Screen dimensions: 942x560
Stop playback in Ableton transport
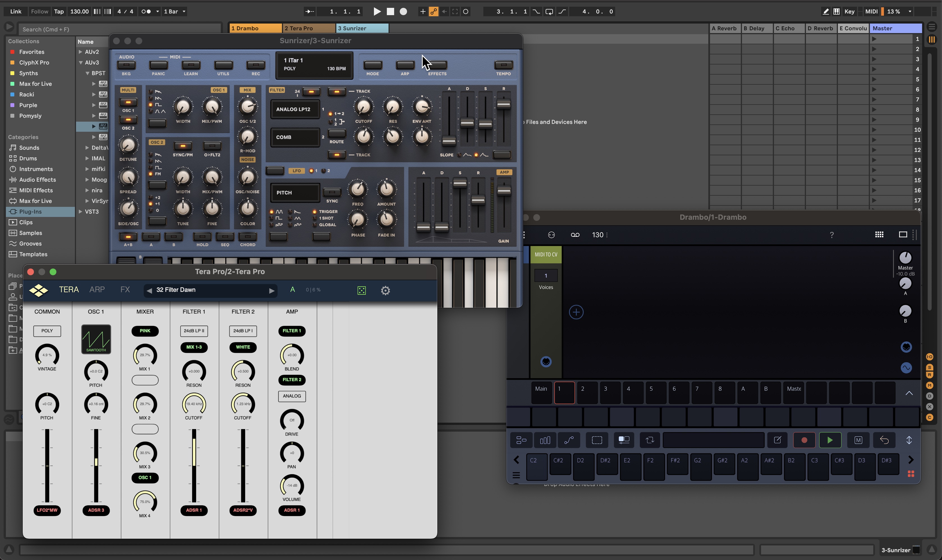(390, 11)
